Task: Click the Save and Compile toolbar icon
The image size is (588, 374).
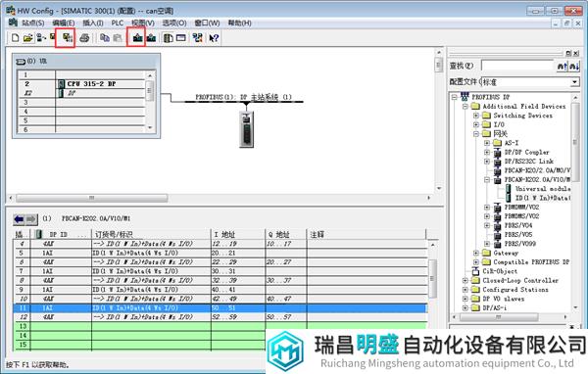Action: [x=67, y=38]
